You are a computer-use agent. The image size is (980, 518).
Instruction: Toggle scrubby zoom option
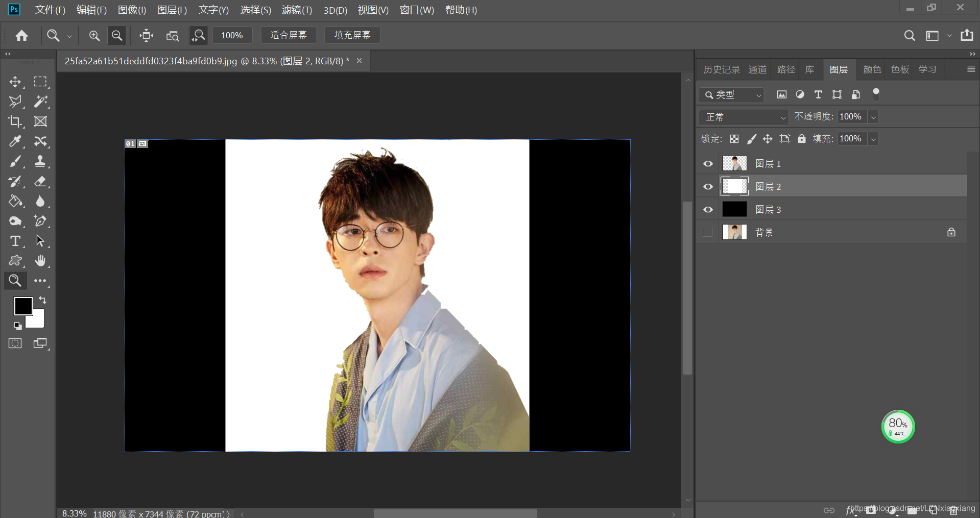click(x=198, y=35)
